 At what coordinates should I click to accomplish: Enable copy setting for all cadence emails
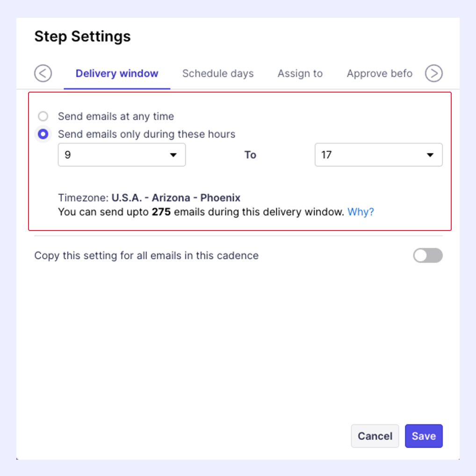427,256
